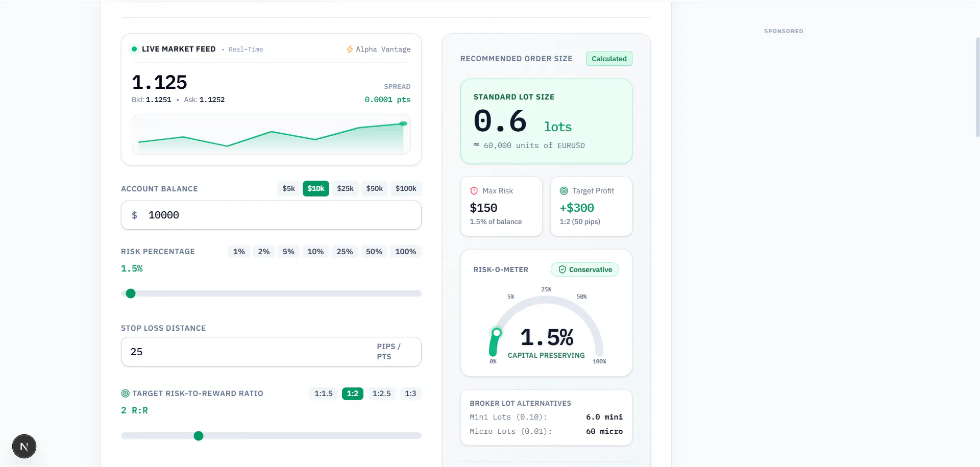
Task: Click the +$300 Target Profit value
Action: pyautogui.click(x=577, y=208)
